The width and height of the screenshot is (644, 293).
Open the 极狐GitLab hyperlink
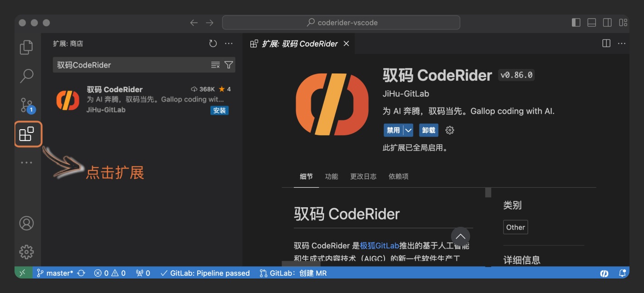tap(379, 246)
